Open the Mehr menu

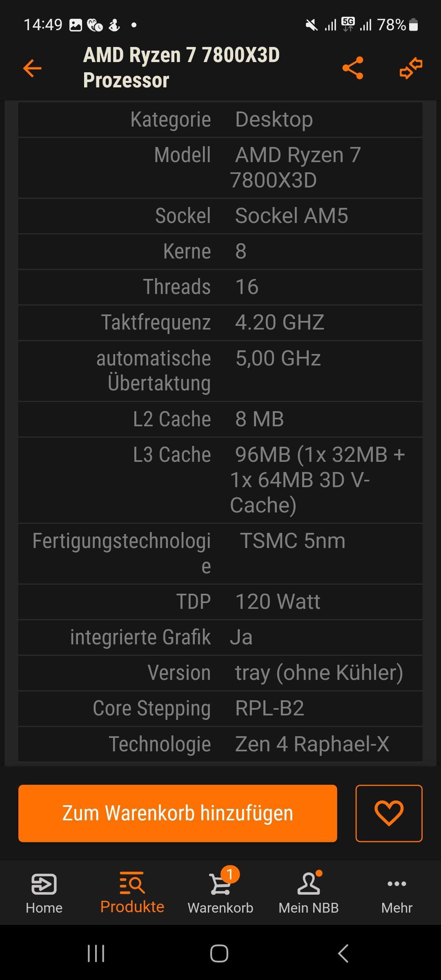click(397, 893)
